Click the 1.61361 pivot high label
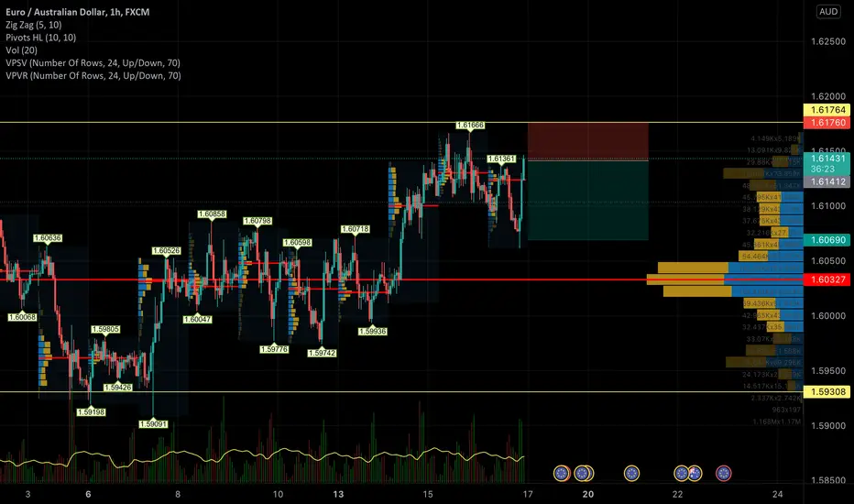 click(501, 159)
